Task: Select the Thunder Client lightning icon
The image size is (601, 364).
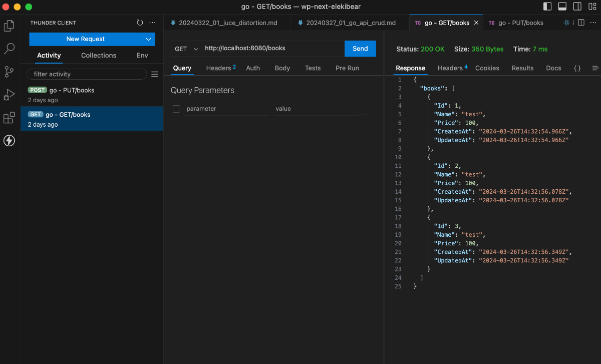Action: point(9,141)
